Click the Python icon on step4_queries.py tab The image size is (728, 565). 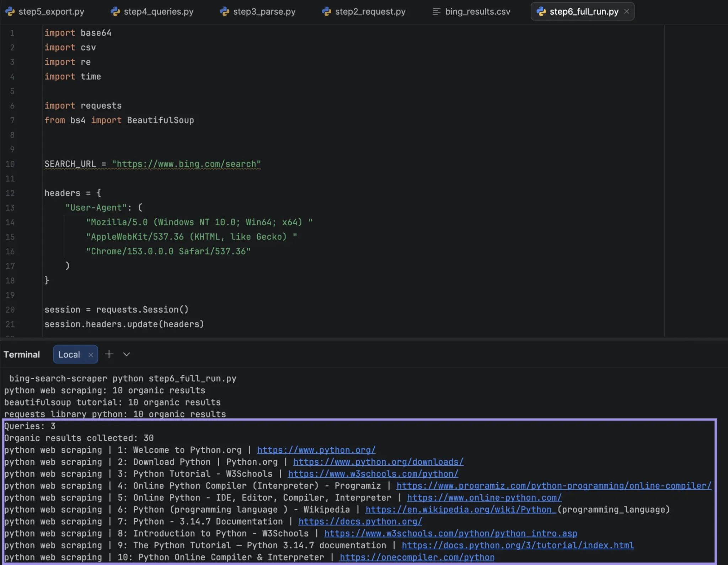click(x=115, y=11)
